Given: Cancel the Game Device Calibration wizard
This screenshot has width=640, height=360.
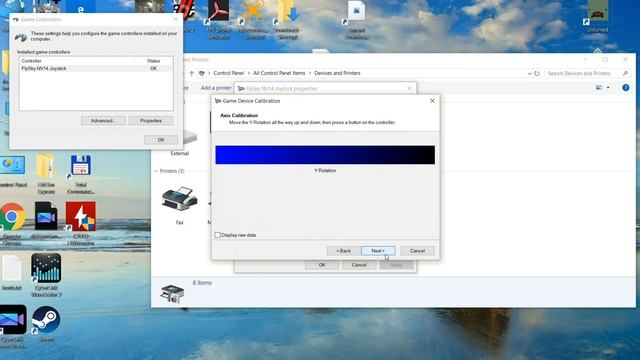Looking at the screenshot, I should pos(417,251).
